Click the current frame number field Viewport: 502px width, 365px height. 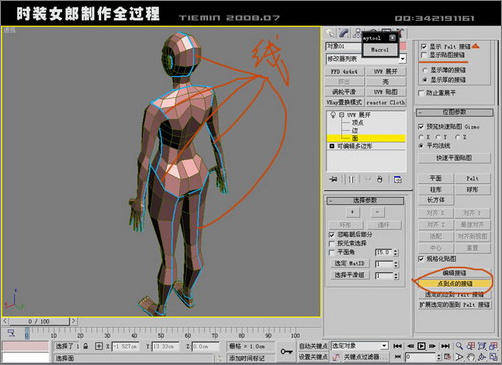coord(421,357)
